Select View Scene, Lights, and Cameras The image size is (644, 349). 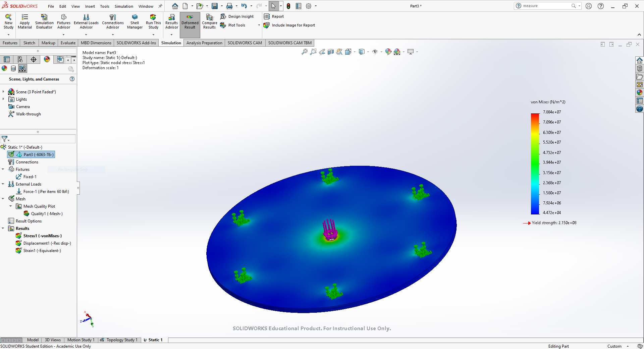22,68
